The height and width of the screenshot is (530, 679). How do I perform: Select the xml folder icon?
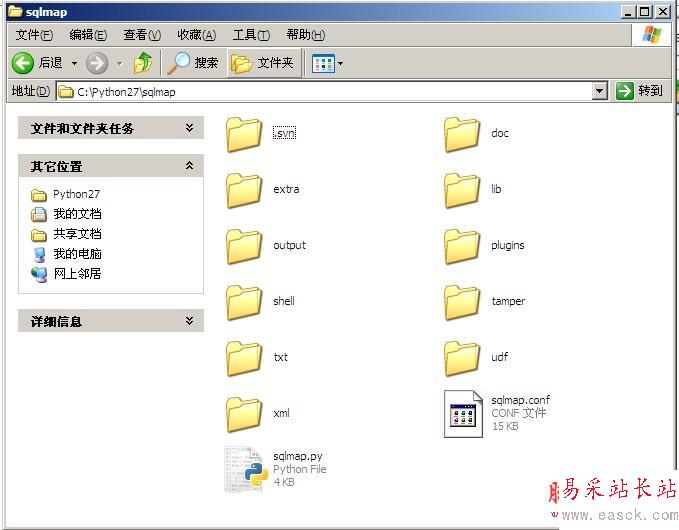point(244,414)
